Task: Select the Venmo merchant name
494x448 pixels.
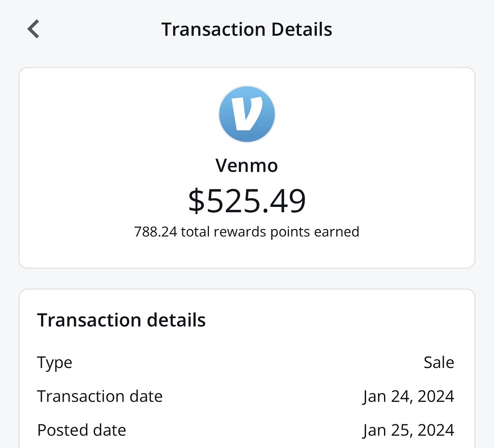Action: pyautogui.click(x=247, y=165)
